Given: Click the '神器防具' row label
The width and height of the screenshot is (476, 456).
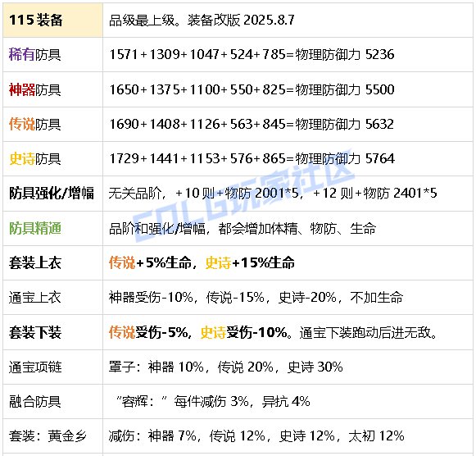Looking at the screenshot, I should point(35,89).
